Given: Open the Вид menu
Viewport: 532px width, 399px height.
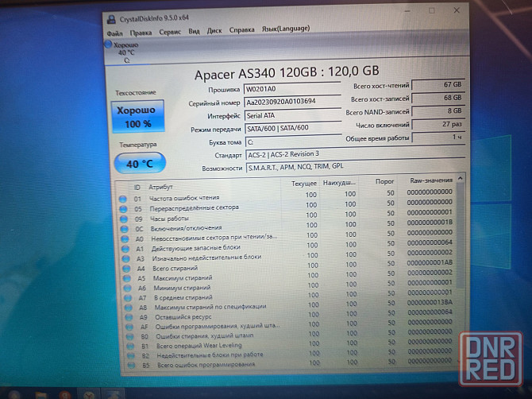Looking at the screenshot, I should (194, 31).
